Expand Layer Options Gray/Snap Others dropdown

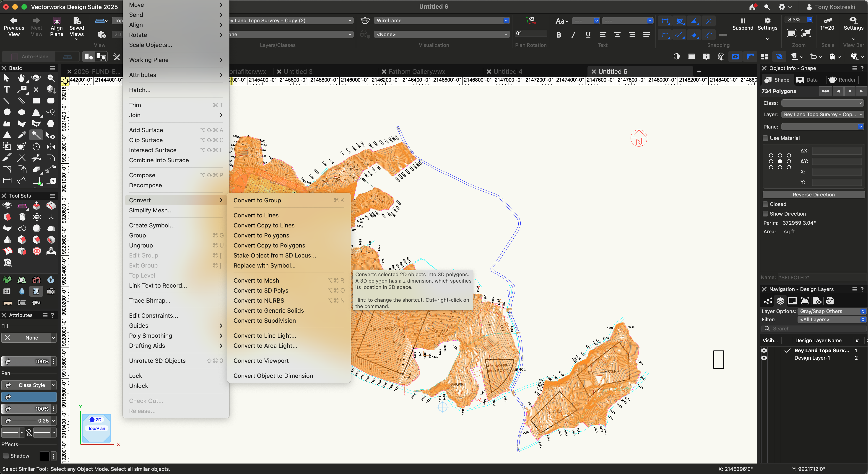[831, 311]
